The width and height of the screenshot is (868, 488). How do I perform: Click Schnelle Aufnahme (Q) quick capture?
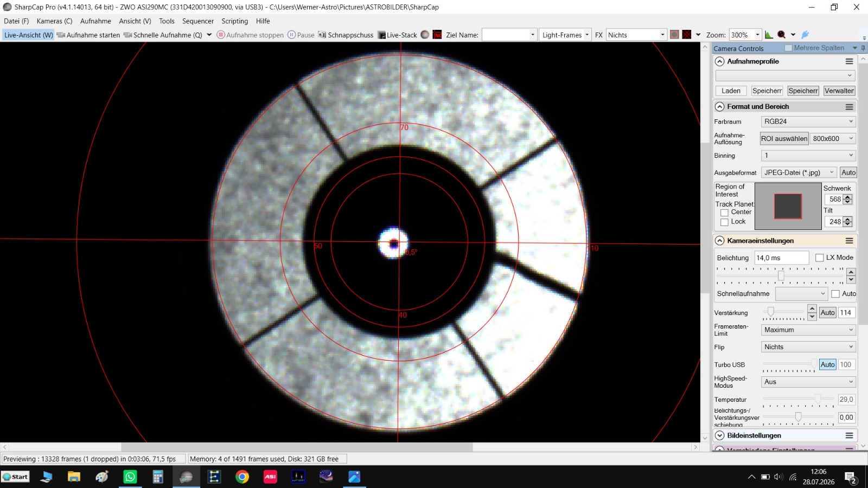pyautogui.click(x=163, y=35)
